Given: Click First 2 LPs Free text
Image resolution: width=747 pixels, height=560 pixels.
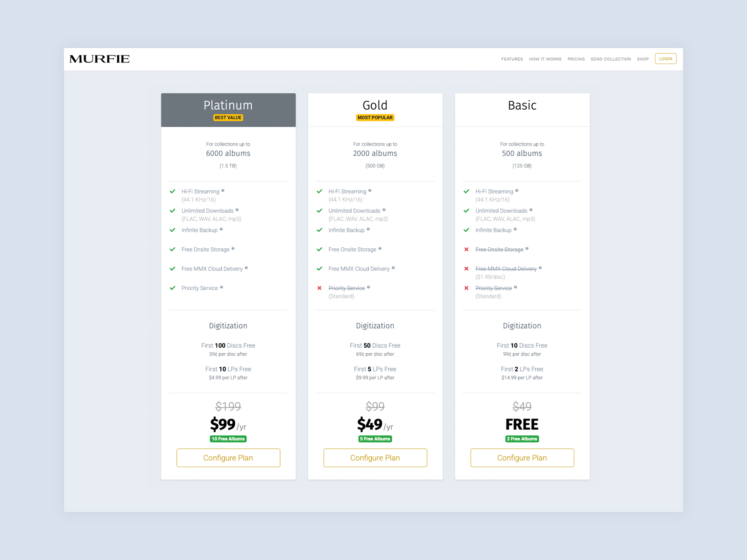Looking at the screenshot, I should tap(522, 369).
